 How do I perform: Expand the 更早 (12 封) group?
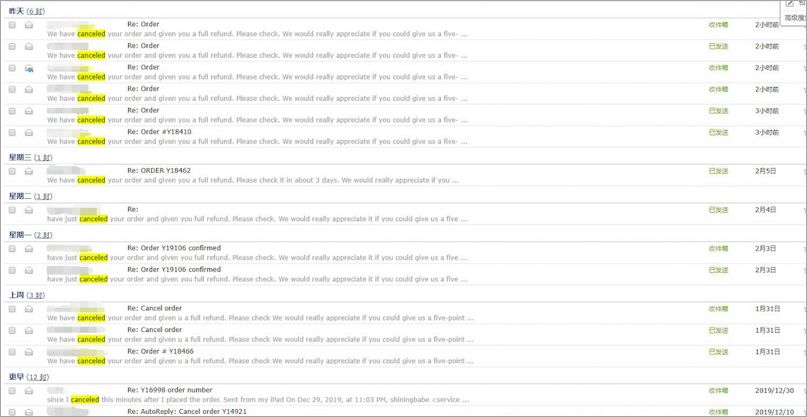click(17, 376)
